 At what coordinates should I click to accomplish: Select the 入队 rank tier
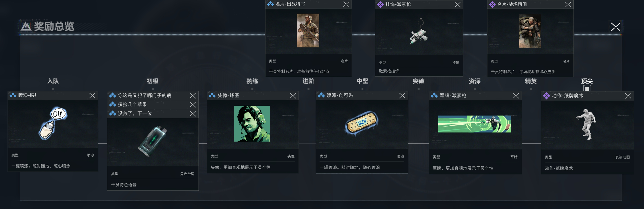(x=53, y=81)
